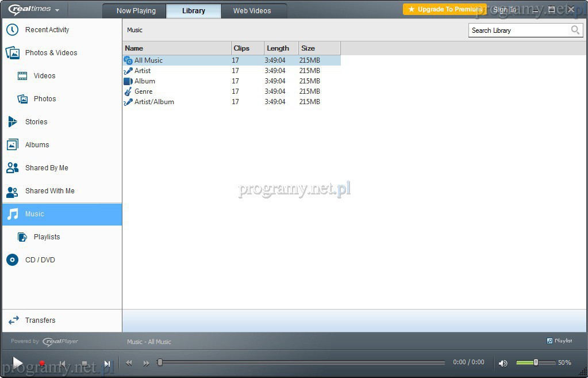The height and width of the screenshot is (378, 588).
Task: Click the fast forward icon
Action: pos(146,363)
